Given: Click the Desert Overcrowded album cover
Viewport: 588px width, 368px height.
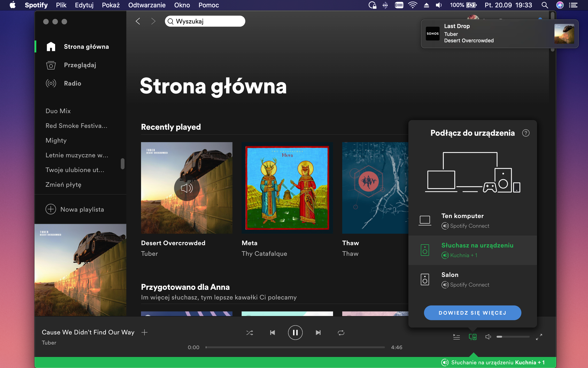Looking at the screenshot, I should pyautogui.click(x=187, y=188).
